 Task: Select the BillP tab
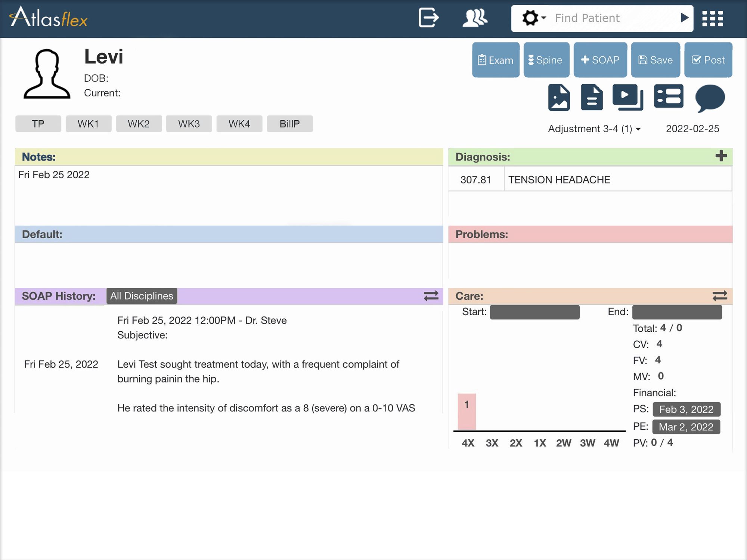click(289, 124)
